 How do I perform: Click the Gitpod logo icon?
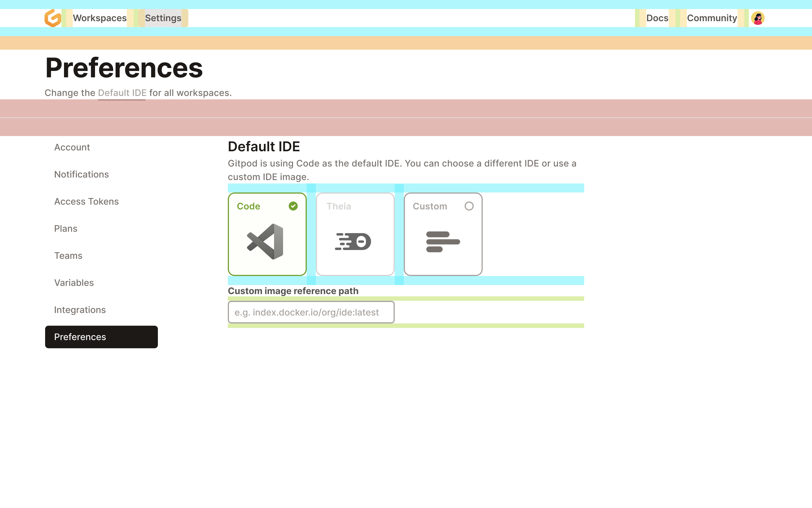[x=53, y=18]
